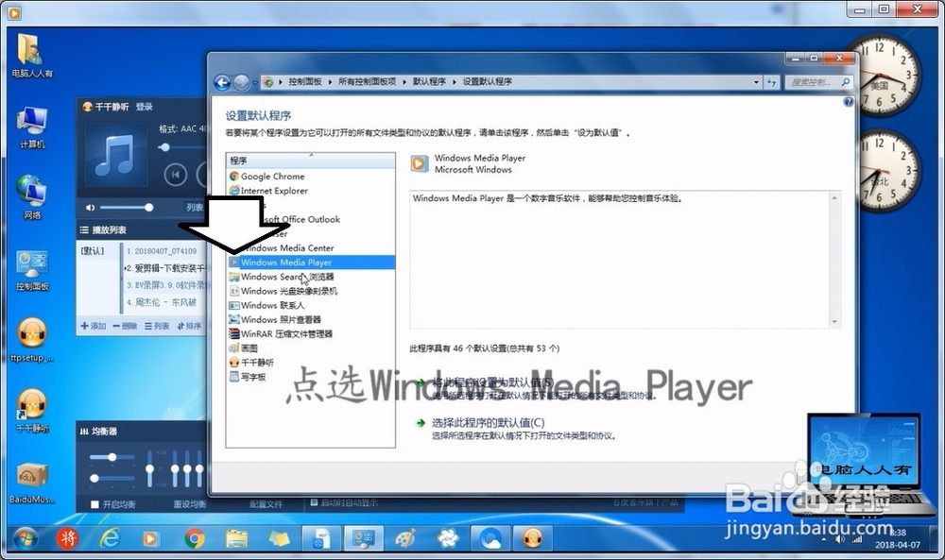Image resolution: width=945 pixels, height=560 pixels.
Task: Select Windows Media Center in list
Action: (288, 248)
